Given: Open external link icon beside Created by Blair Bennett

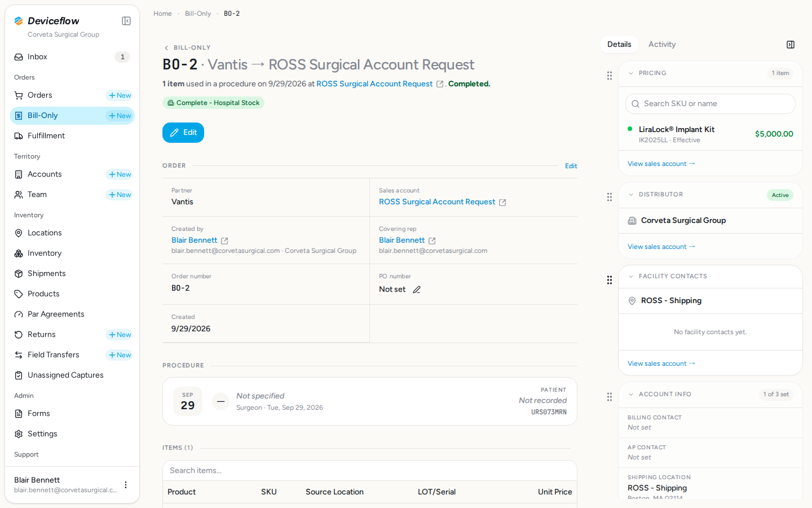Looking at the screenshot, I should click(224, 241).
